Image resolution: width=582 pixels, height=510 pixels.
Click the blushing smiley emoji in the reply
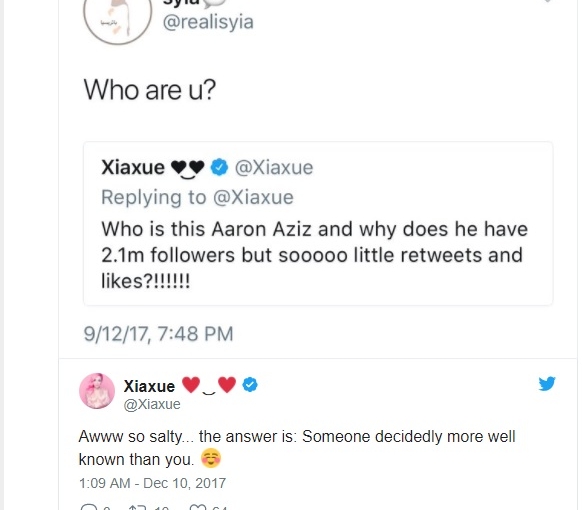211,458
